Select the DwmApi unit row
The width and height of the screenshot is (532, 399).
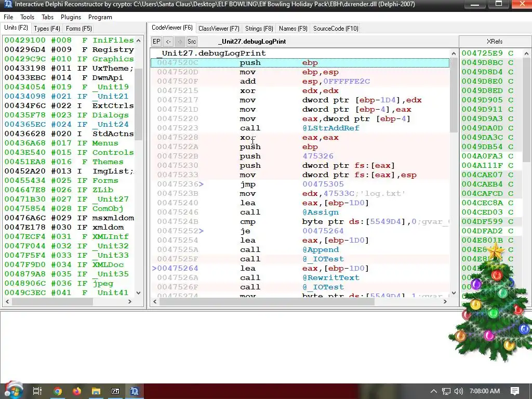tap(69, 77)
